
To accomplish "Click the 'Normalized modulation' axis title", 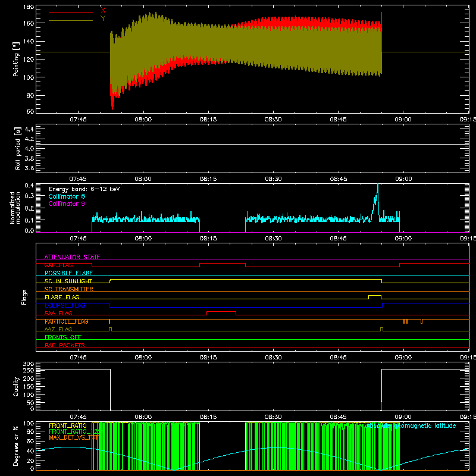I will 15,208.
